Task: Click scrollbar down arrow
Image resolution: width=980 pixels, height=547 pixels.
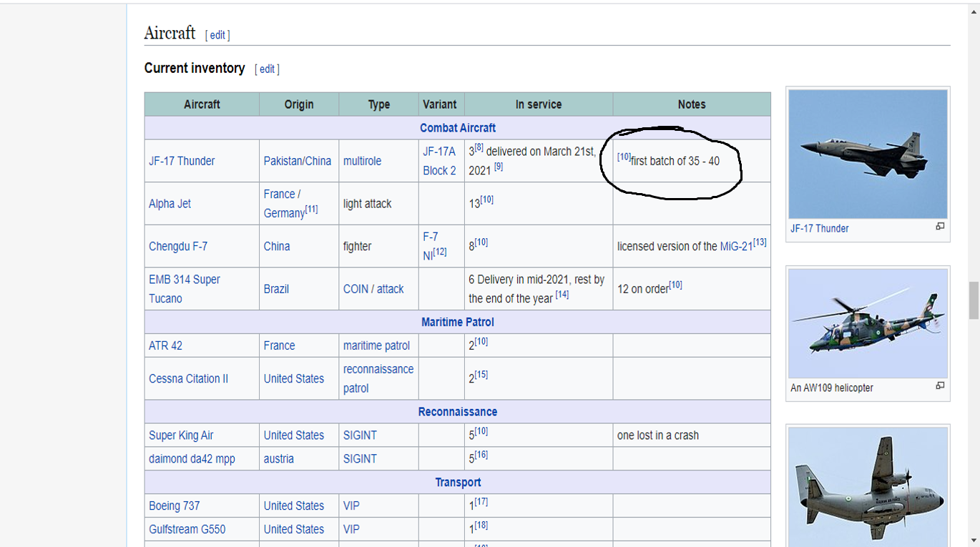Action: pyautogui.click(x=974, y=541)
